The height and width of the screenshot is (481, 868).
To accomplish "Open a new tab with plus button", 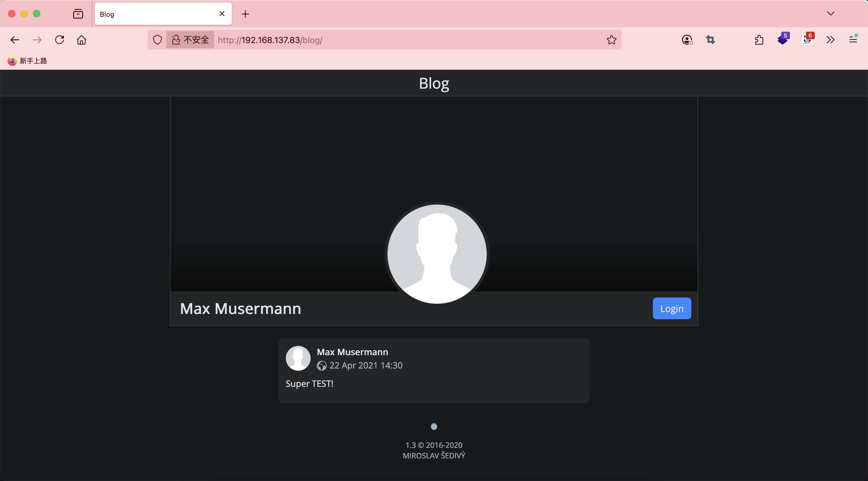I will click(245, 14).
